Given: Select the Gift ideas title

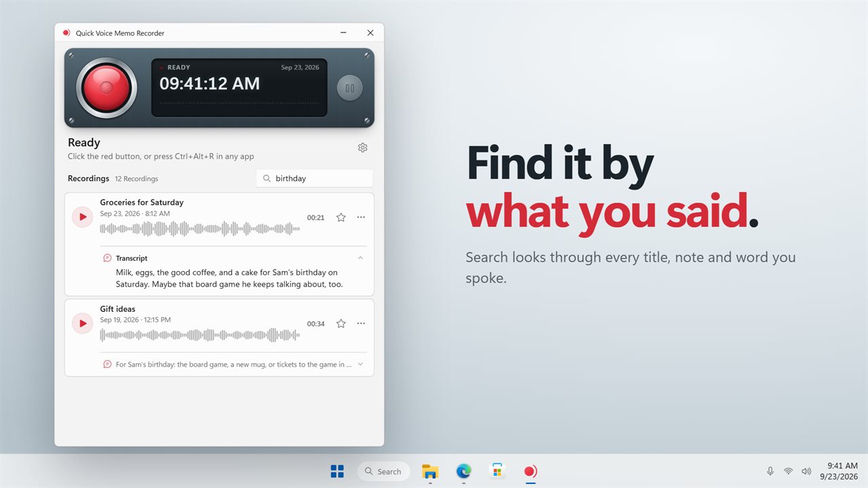Looking at the screenshot, I should [118, 309].
